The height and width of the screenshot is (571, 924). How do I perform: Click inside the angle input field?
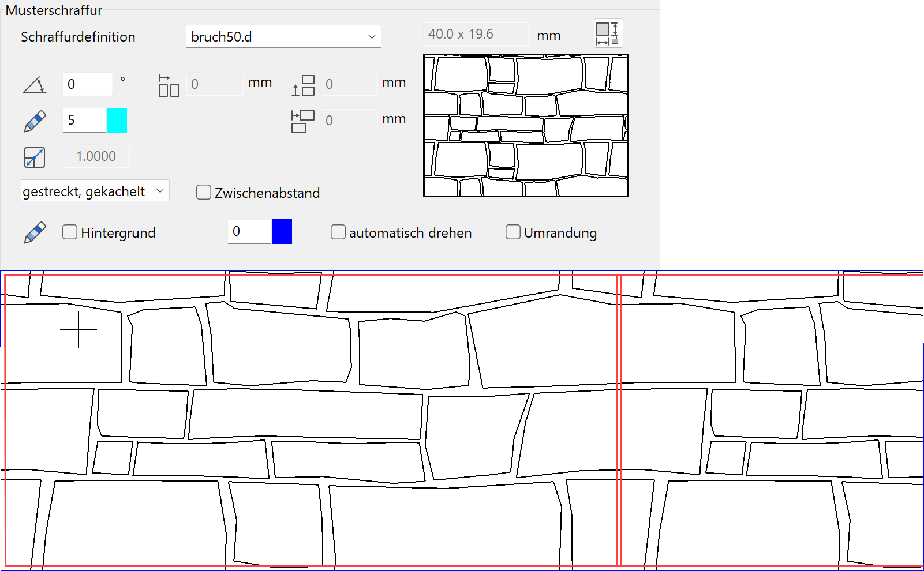pos(87,84)
